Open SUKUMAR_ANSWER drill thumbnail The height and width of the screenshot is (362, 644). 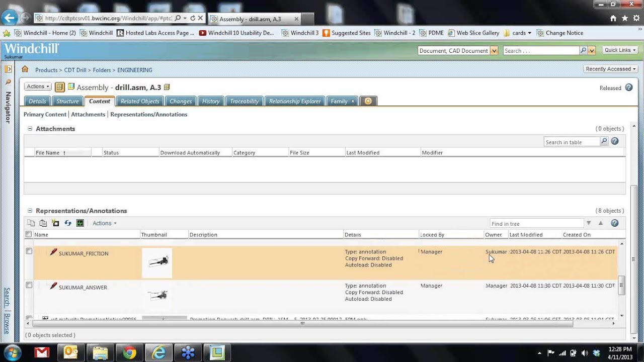[x=157, y=296]
